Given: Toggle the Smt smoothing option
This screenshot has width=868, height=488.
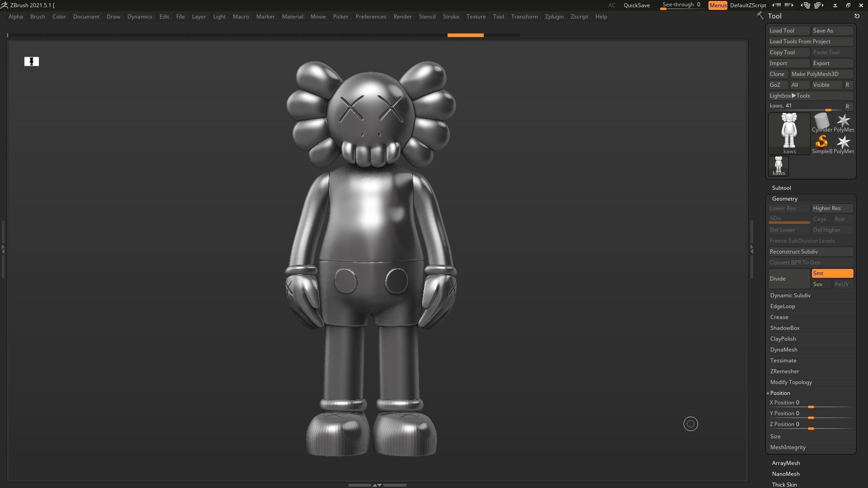Looking at the screenshot, I should (832, 273).
